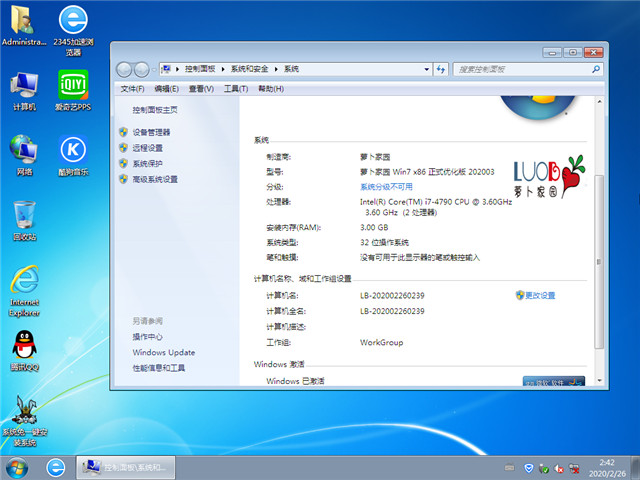Viewport: 640px width, 480px height.
Task: Click the shield icon beside 远程设置
Action: (123, 147)
